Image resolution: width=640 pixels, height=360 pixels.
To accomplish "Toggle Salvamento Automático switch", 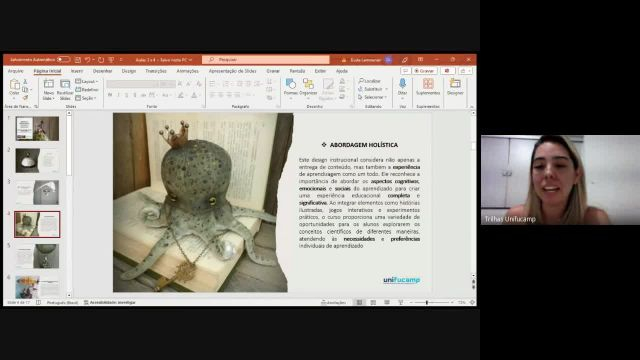I will [x=63, y=60].
